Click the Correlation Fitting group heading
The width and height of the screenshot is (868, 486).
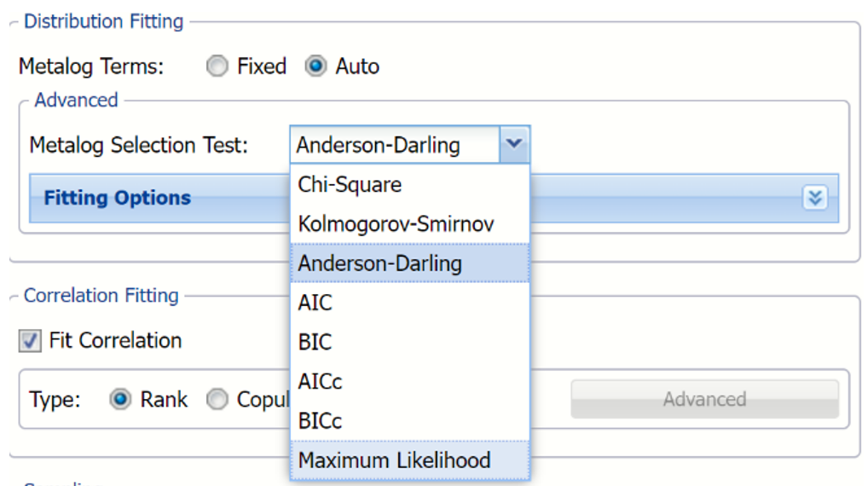101,296
